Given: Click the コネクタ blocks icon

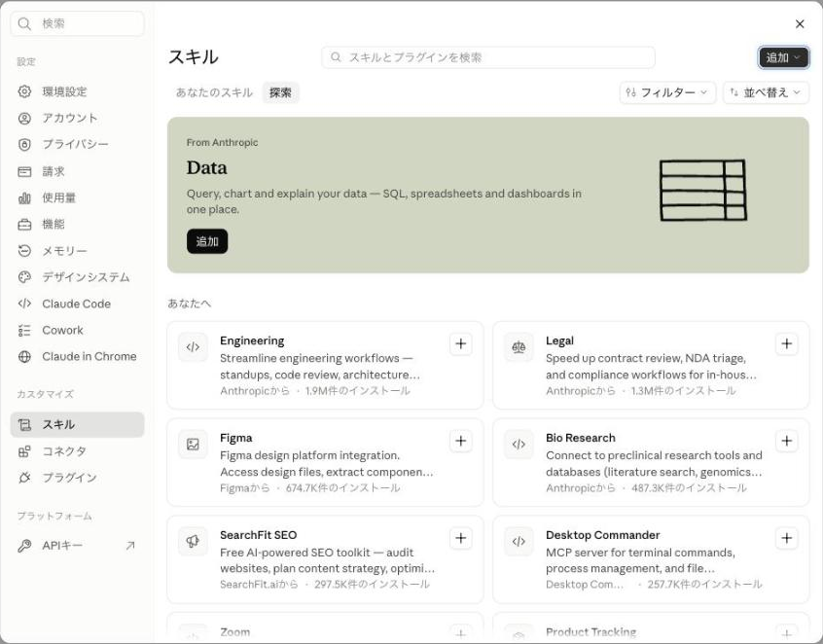Looking at the screenshot, I should (24, 451).
